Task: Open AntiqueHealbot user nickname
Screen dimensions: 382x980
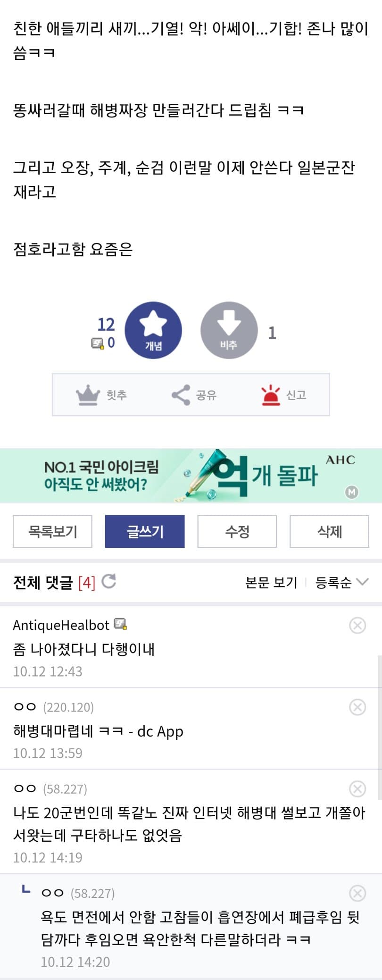Action: [x=61, y=625]
